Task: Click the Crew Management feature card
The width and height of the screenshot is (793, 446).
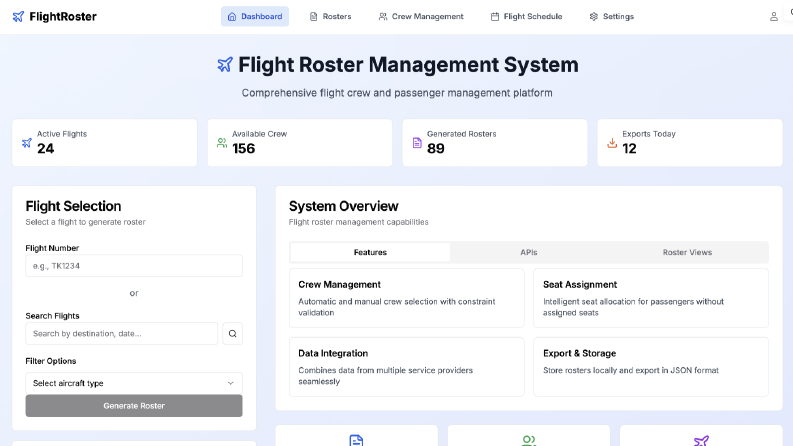Action: click(x=407, y=298)
